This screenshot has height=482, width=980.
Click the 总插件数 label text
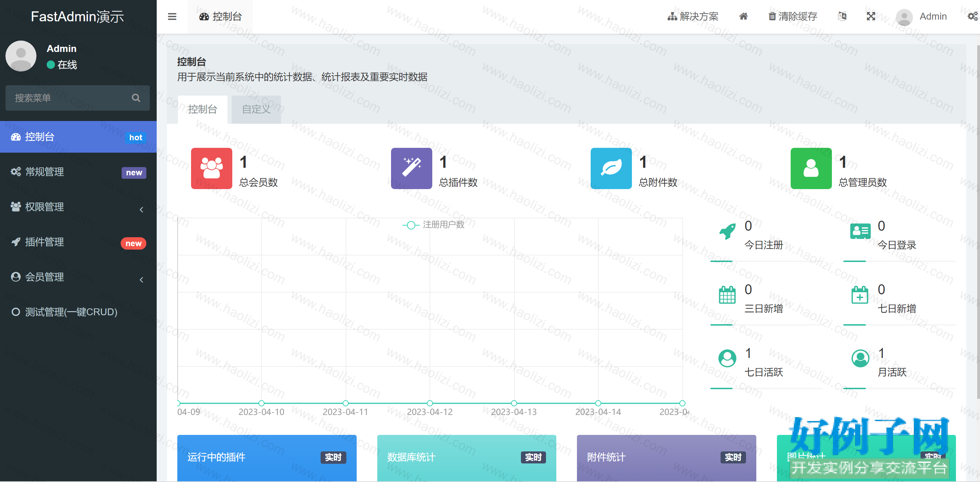click(x=458, y=182)
